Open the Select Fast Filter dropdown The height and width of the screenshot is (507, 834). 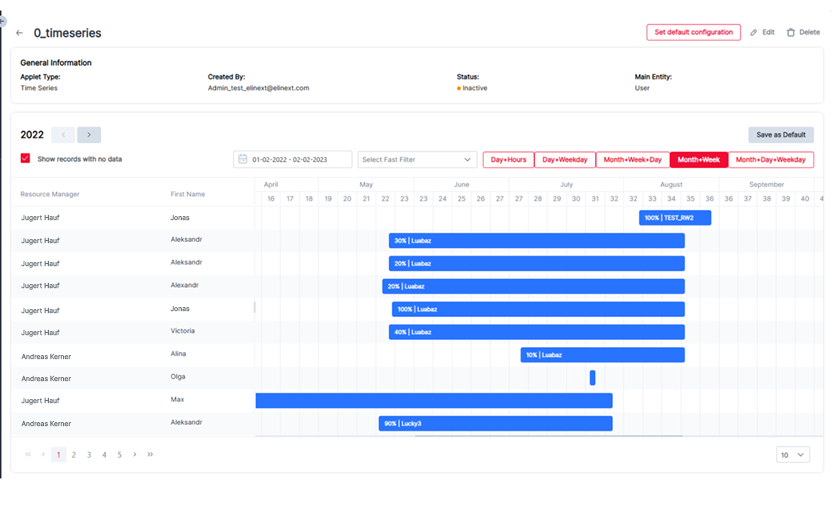417,160
